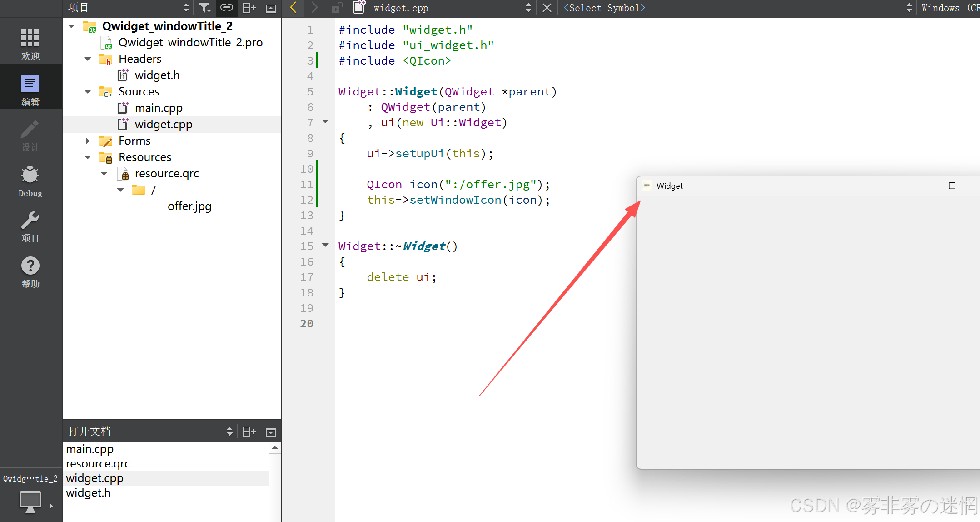
Task: Close the widget.cpp document with X
Action: click(547, 8)
